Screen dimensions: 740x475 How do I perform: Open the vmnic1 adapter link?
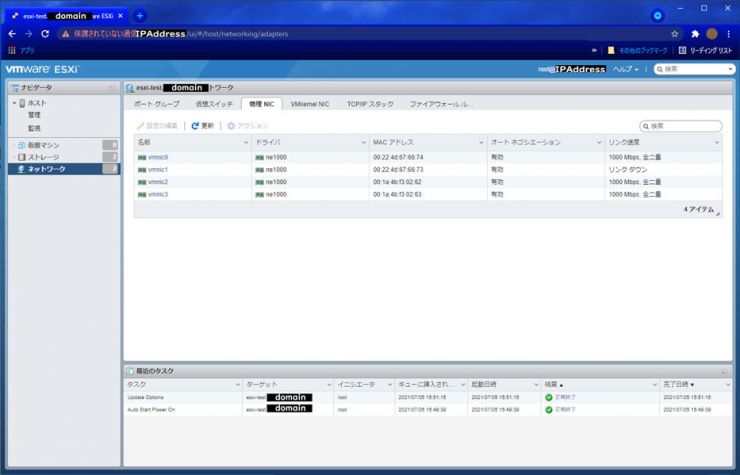158,170
